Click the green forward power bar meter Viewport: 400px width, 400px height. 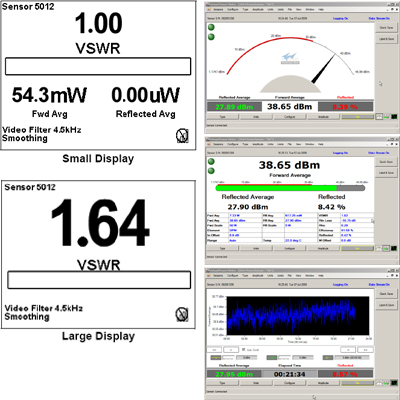coord(290,188)
